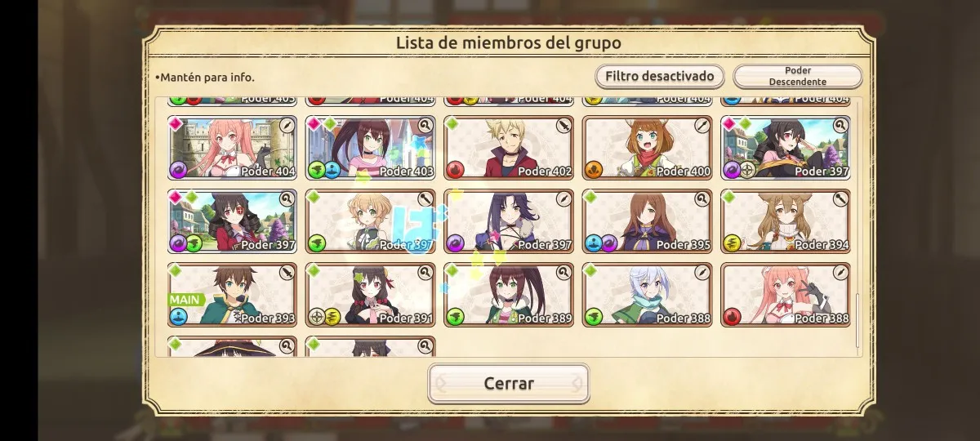
Task: Select the white-haired member with Poder 388
Action: [648, 295]
